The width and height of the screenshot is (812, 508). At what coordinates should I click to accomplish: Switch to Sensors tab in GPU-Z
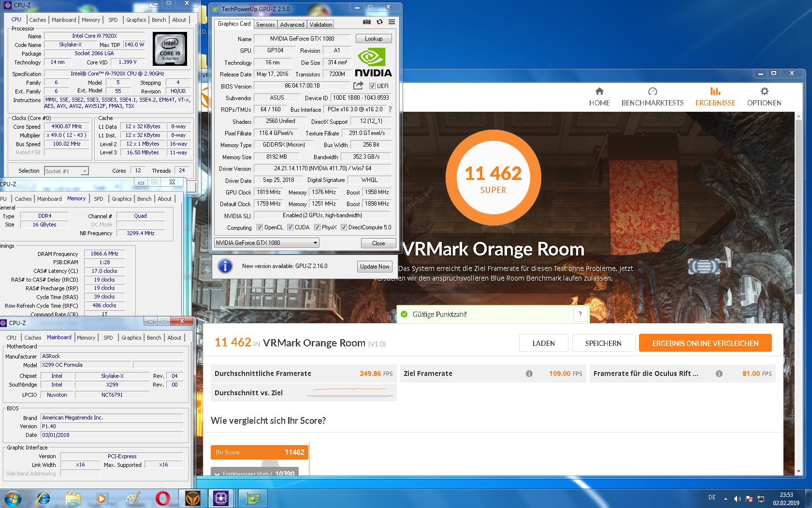[265, 24]
